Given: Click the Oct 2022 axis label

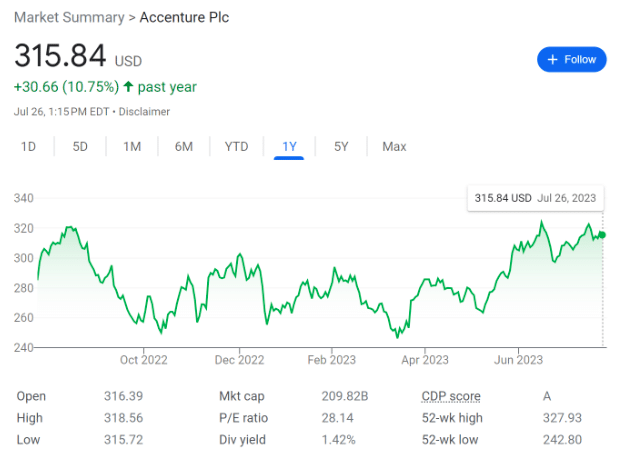Looking at the screenshot, I should click(x=143, y=360).
